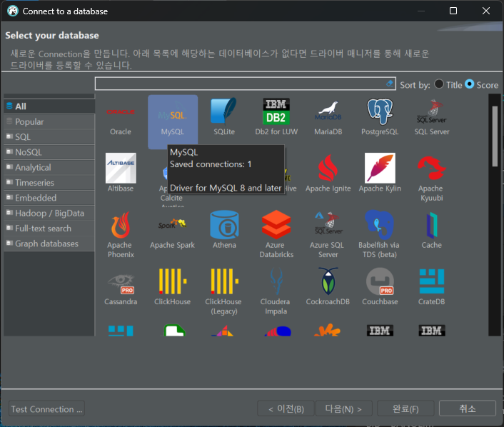The width and height of the screenshot is (504, 427).
Task: Show All database categories
Action: pos(49,106)
